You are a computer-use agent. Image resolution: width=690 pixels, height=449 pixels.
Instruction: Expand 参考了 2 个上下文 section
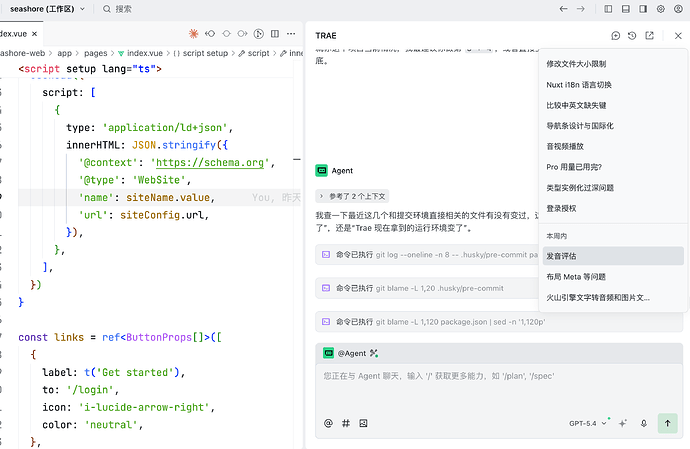(x=352, y=196)
